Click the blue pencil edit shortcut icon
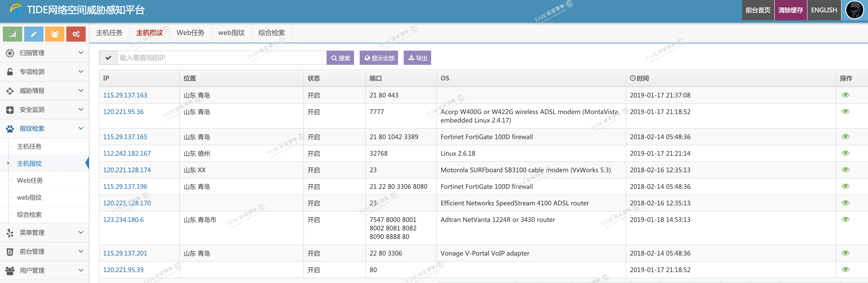The image size is (868, 283). [x=34, y=34]
